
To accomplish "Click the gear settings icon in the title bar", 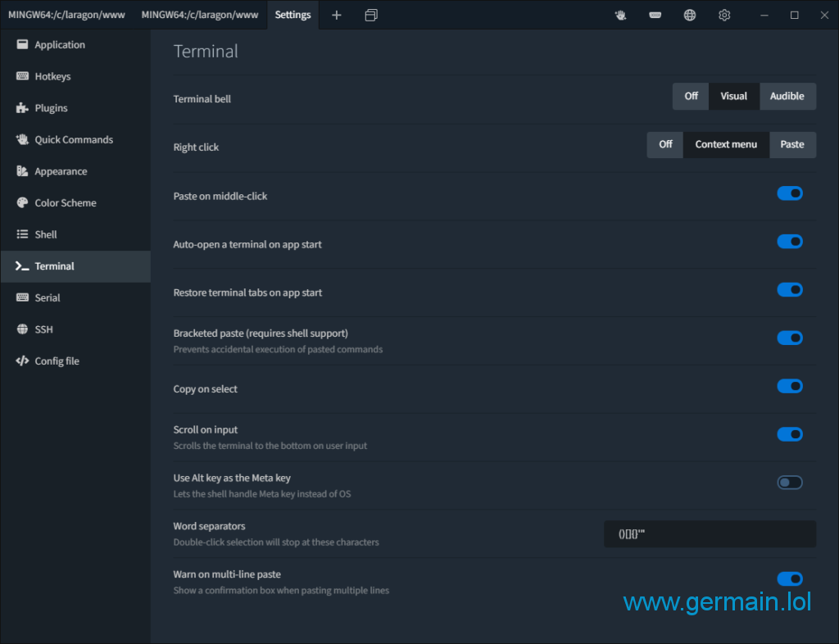I will click(x=724, y=15).
